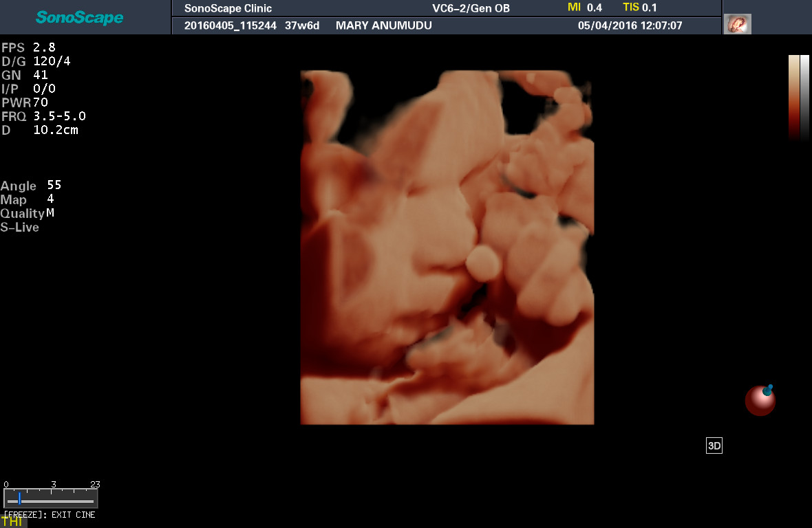
Task: Click the cine loop frame slider
Action: [x=51, y=498]
